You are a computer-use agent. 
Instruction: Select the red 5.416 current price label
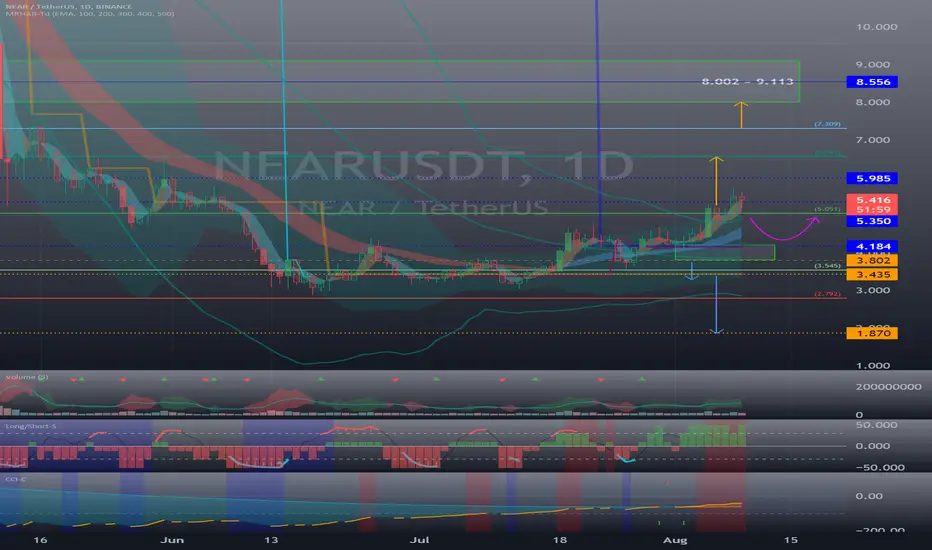(872, 200)
